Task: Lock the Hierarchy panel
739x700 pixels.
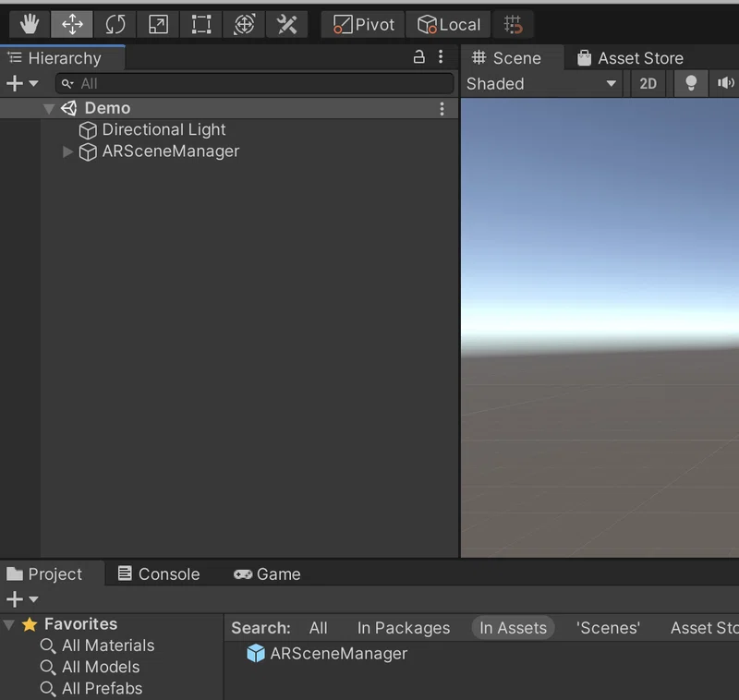Action: tap(419, 57)
